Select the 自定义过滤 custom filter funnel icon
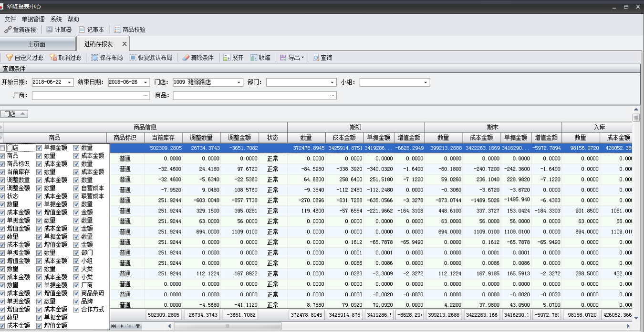The image size is (644, 332). pos(9,58)
